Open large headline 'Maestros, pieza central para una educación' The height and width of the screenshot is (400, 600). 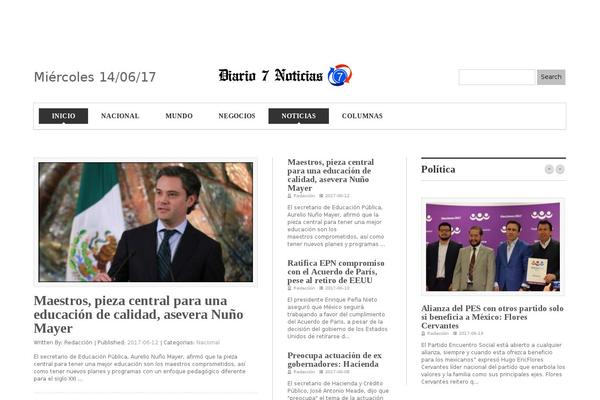139,314
